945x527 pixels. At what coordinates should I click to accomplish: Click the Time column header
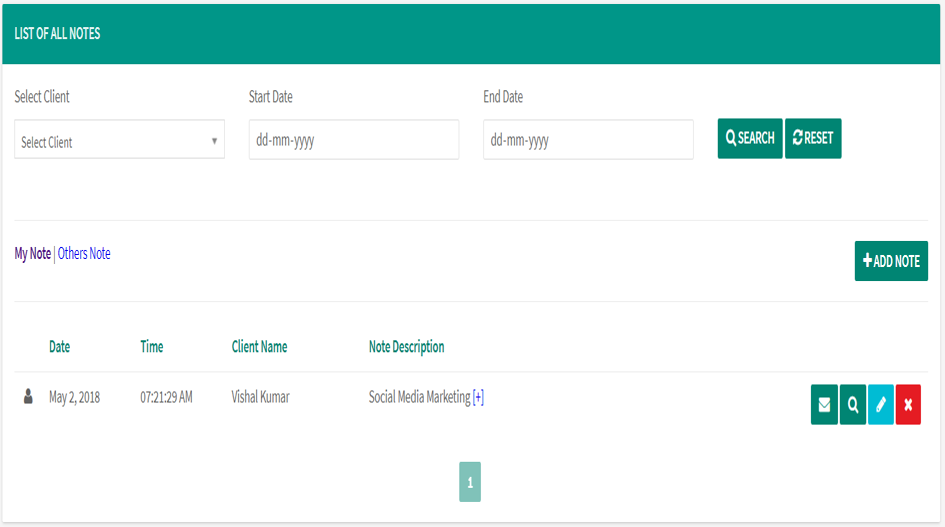[x=152, y=347]
